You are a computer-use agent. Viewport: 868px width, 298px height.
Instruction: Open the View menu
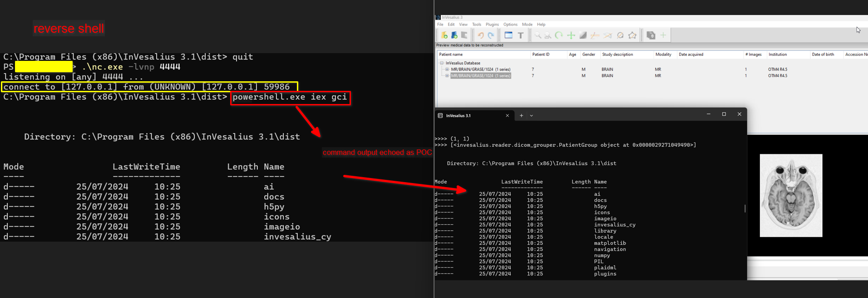(463, 25)
